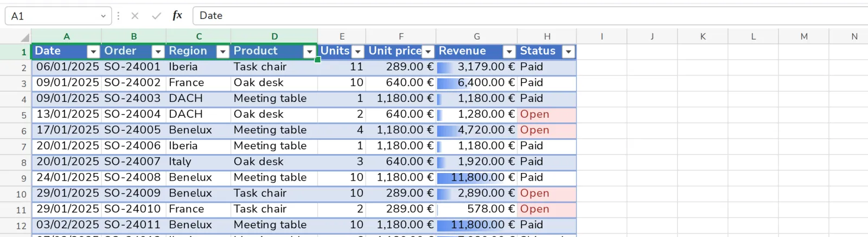Open the function wizard fx icon
The image size is (868, 237).
pyautogui.click(x=177, y=15)
